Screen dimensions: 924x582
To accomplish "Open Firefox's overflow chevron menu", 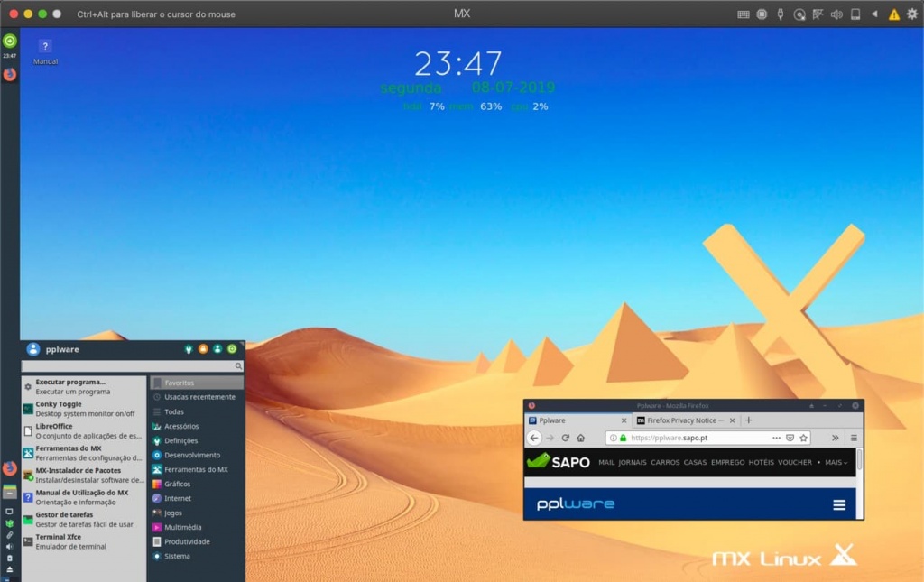I will coord(836,438).
